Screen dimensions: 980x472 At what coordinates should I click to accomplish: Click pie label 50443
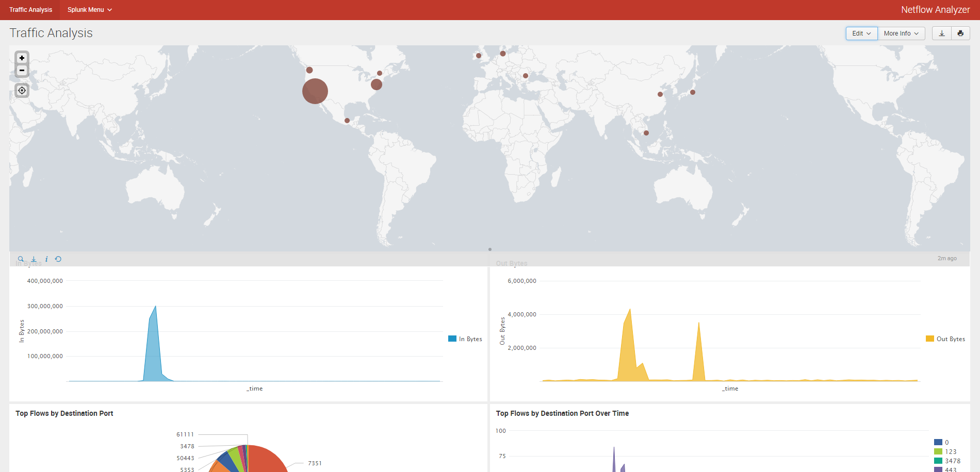185,458
